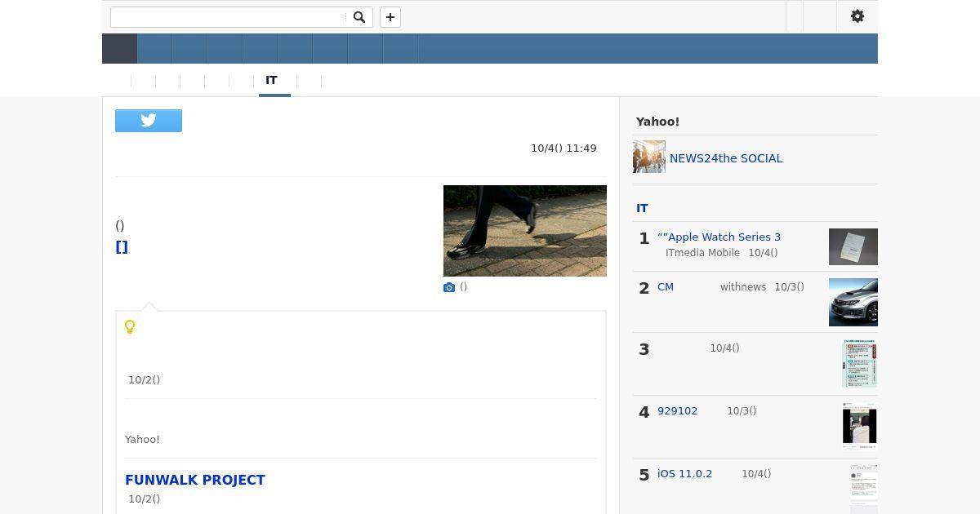Open the walking shoes photo

tap(525, 231)
